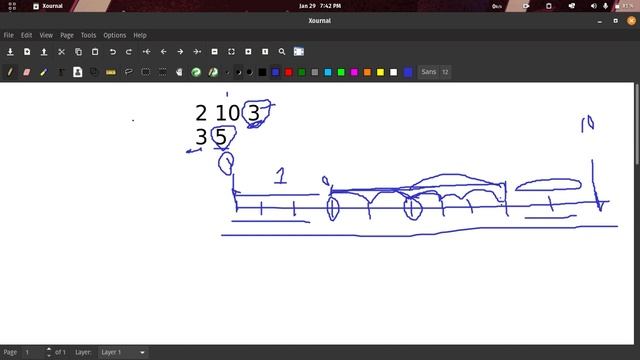This screenshot has width=640, height=360.
Task: Go to previous page arrow
Action: tap(163, 52)
